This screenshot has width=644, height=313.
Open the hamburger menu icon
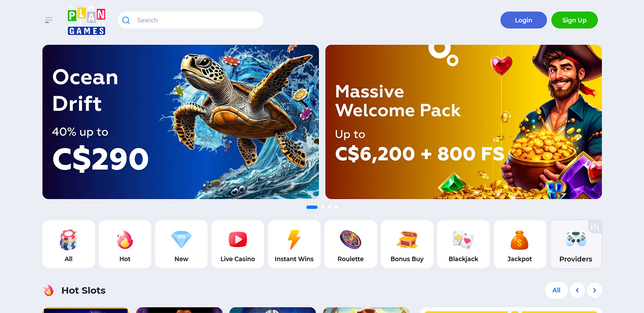tap(48, 20)
